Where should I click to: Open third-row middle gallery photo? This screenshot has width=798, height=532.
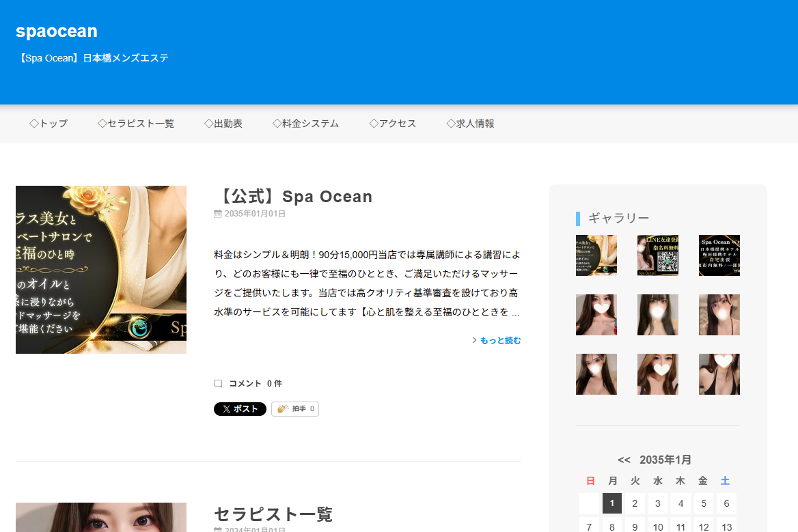point(657,374)
